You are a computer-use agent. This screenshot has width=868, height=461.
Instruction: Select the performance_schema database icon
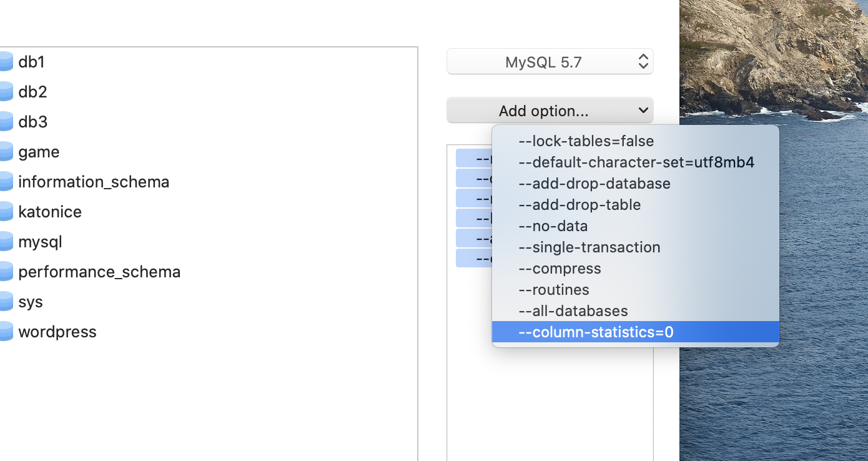(6, 271)
